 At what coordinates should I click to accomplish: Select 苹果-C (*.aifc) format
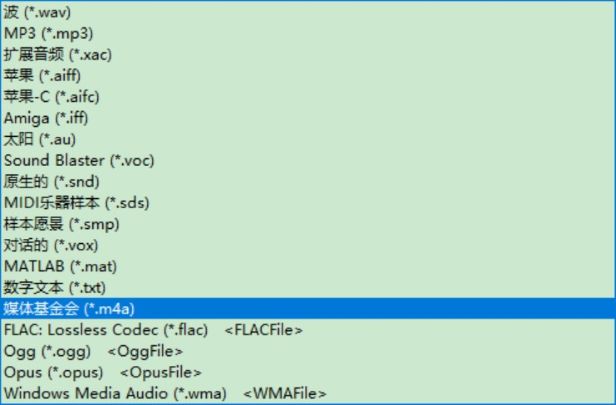click(308, 97)
